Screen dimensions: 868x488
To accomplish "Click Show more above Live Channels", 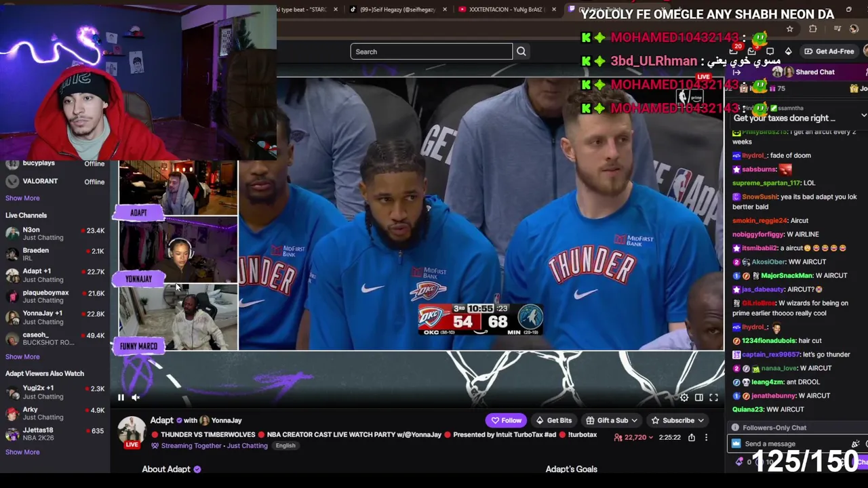I will [22, 198].
